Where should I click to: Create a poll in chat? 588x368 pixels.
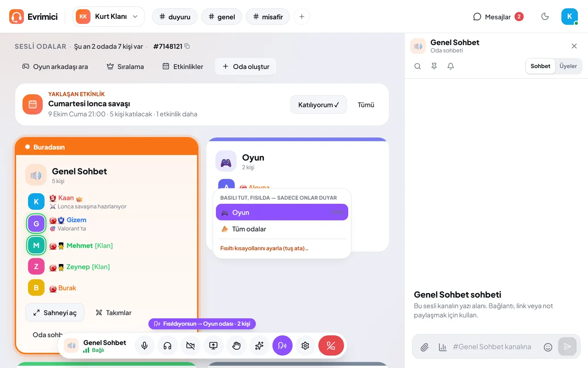[x=442, y=347]
